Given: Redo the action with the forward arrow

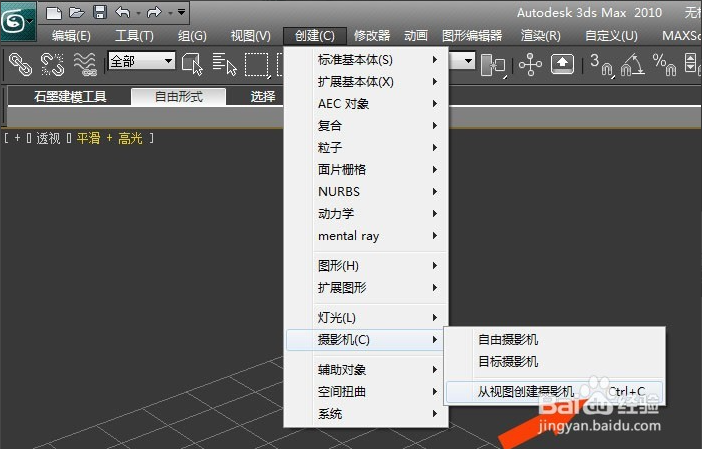Looking at the screenshot, I should pos(154,13).
